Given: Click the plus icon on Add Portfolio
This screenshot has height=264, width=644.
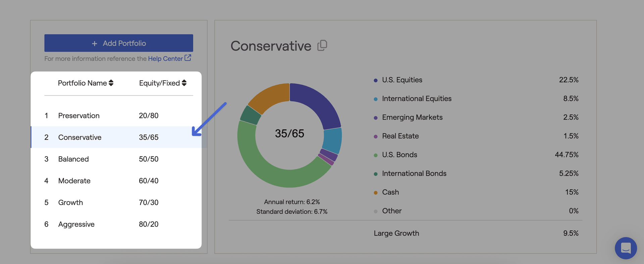Looking at the screenshot, I should click(95, 44).
